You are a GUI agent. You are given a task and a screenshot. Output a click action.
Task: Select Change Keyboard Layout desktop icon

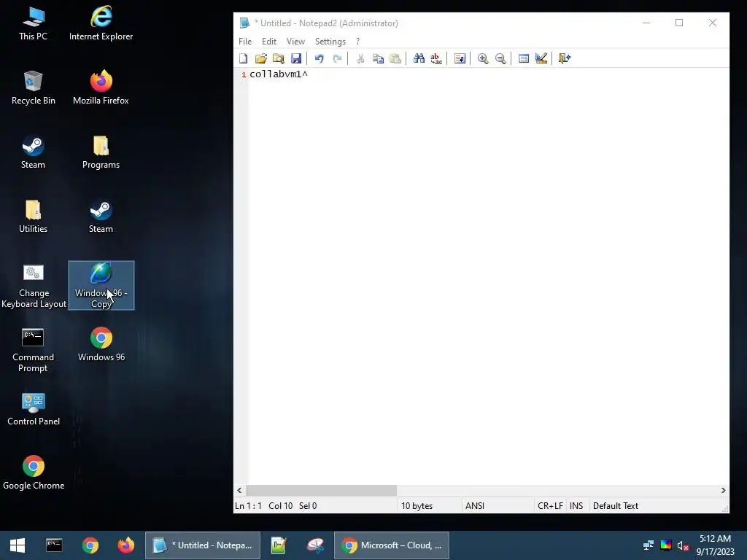coord(34,286)
